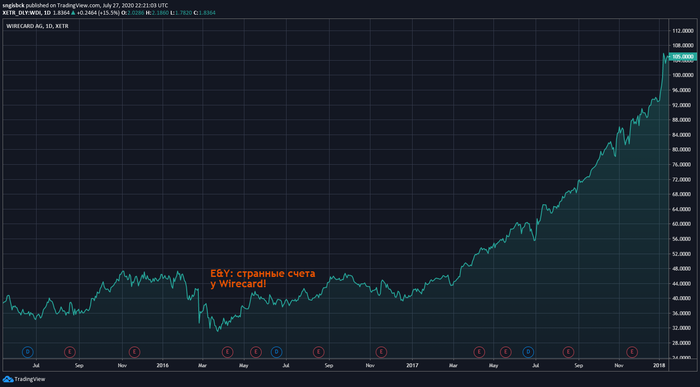Select the earnings marker after Nov 2015
Screen dimensions: 700x387
tap(134, 352)
